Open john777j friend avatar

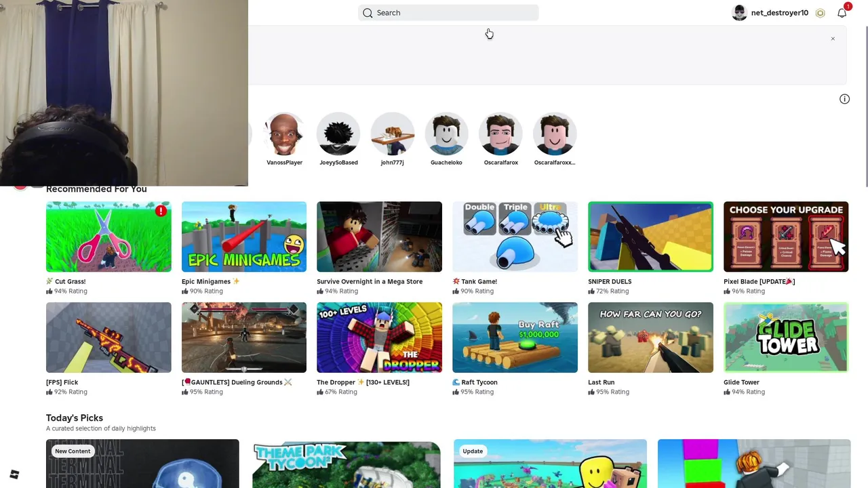point(392,134)
